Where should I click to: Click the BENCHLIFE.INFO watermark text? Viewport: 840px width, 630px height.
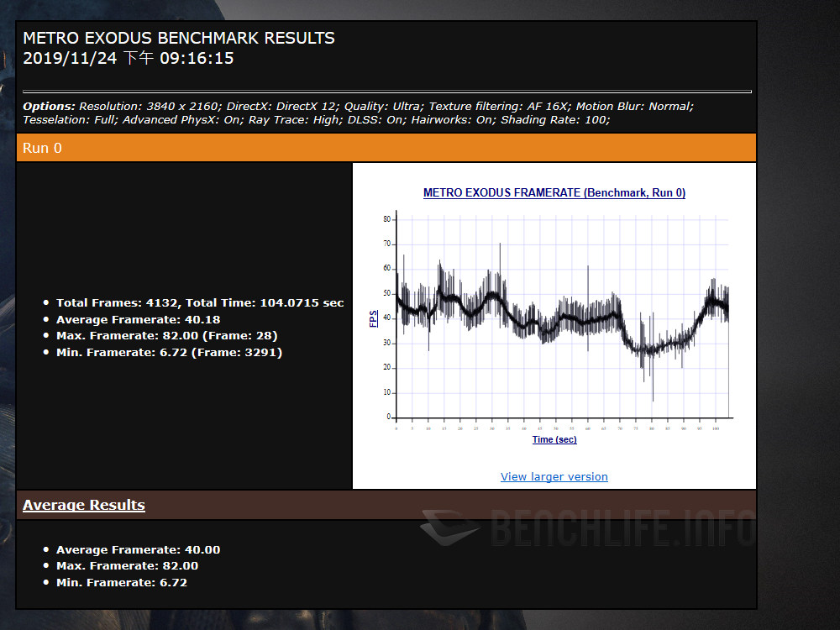coord(622,529)
